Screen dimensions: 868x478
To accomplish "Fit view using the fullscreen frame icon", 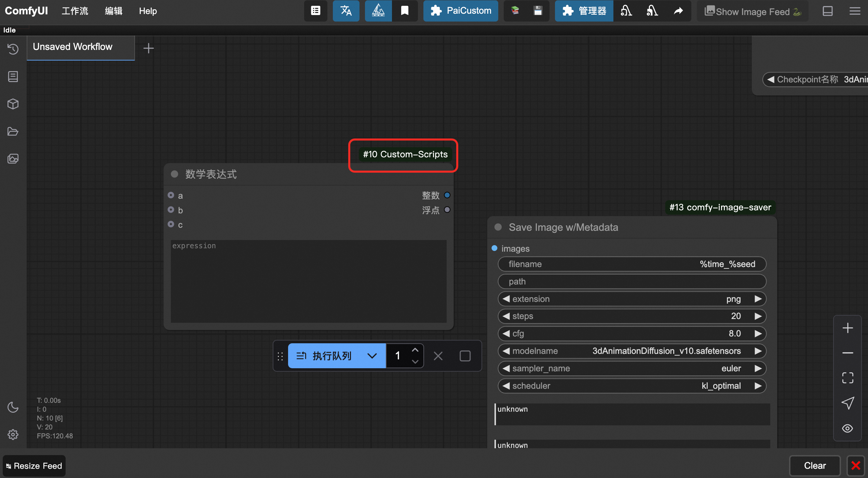I will point(847,378).
